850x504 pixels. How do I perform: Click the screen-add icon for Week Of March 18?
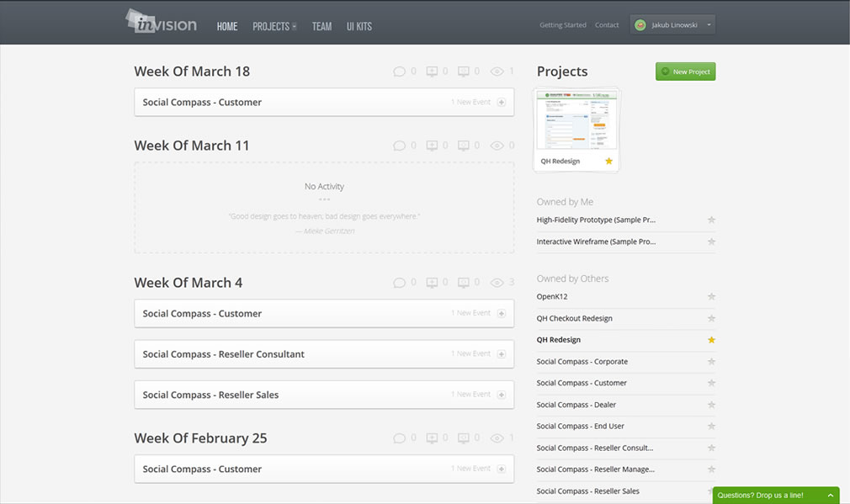pos(432,72)
